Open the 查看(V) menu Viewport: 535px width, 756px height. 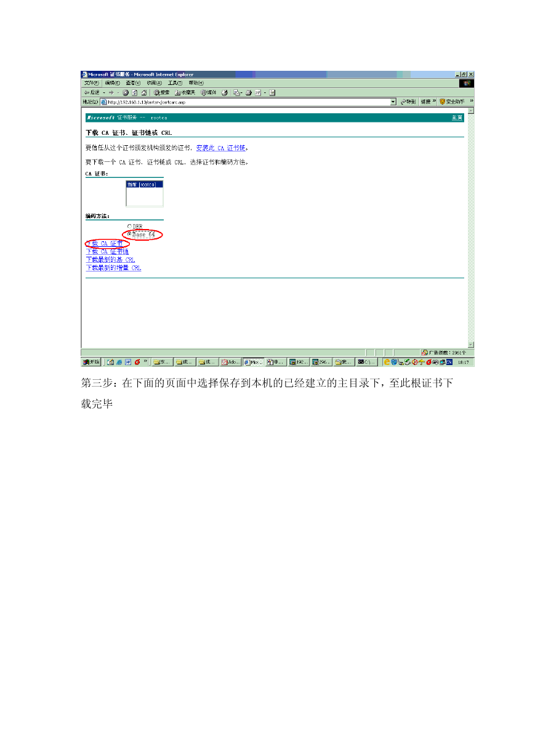point(134,82)
